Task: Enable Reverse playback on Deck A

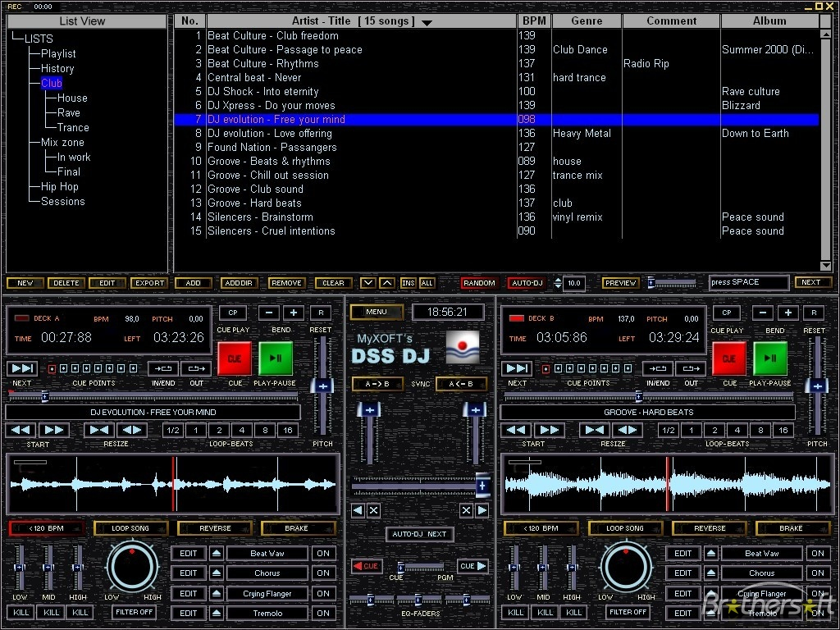Action: pyautogui.click(x=215, y=528)
